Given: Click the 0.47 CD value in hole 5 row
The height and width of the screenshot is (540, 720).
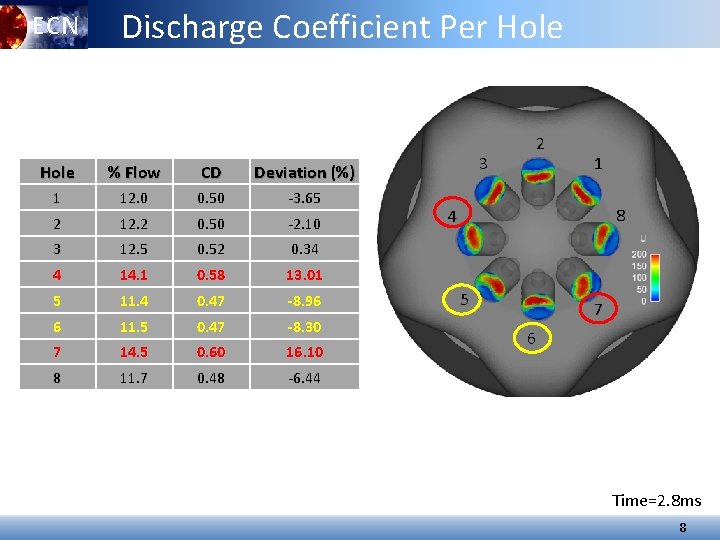Looking at the screenshot, I should [x=211, y=301].
